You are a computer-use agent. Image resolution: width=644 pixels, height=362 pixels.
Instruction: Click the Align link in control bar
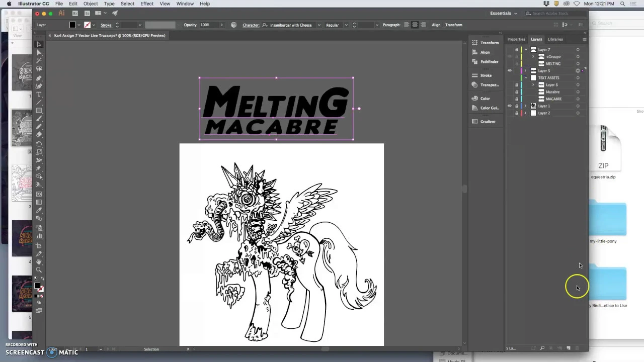(x=436, y=25)
